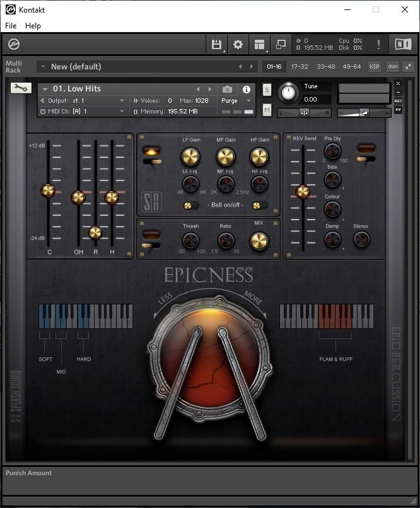
Task: Toggle the multi rack aux button
Action: (393, 66)
